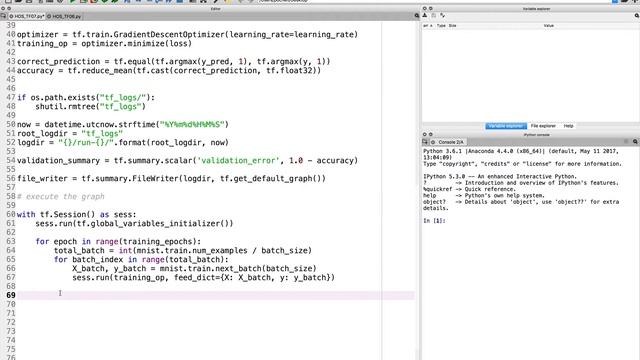Open IPython console options gear icon
This screenshot has width=640, height=360.
636,142
